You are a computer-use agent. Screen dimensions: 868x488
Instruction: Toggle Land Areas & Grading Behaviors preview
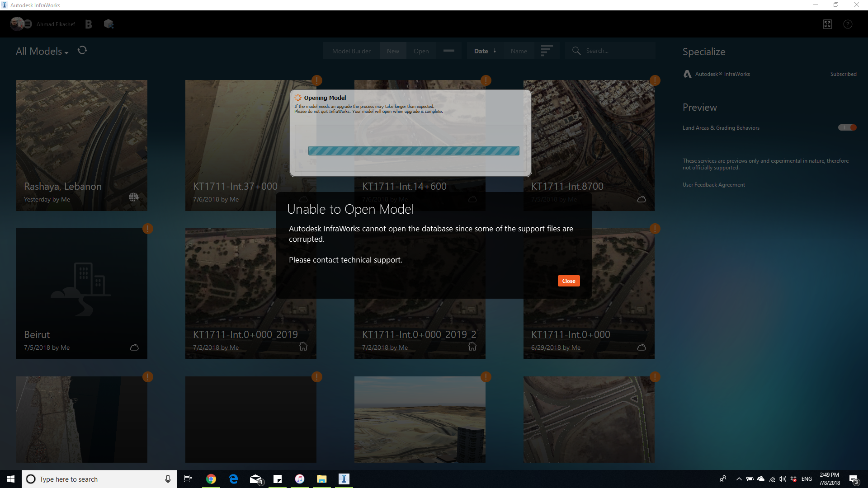click(x=846, y=127)
